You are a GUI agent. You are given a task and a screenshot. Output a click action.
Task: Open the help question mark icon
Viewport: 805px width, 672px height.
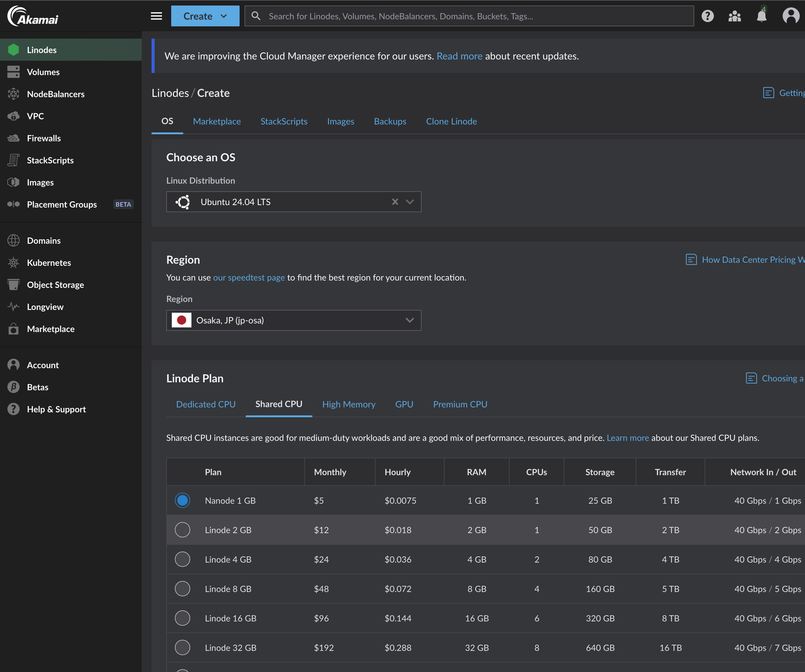coord(707,16)
